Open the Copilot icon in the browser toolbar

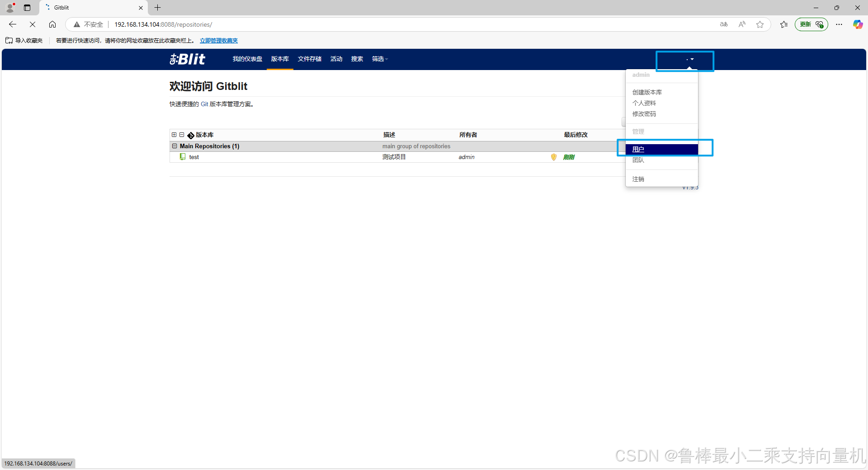click(858, 24)
